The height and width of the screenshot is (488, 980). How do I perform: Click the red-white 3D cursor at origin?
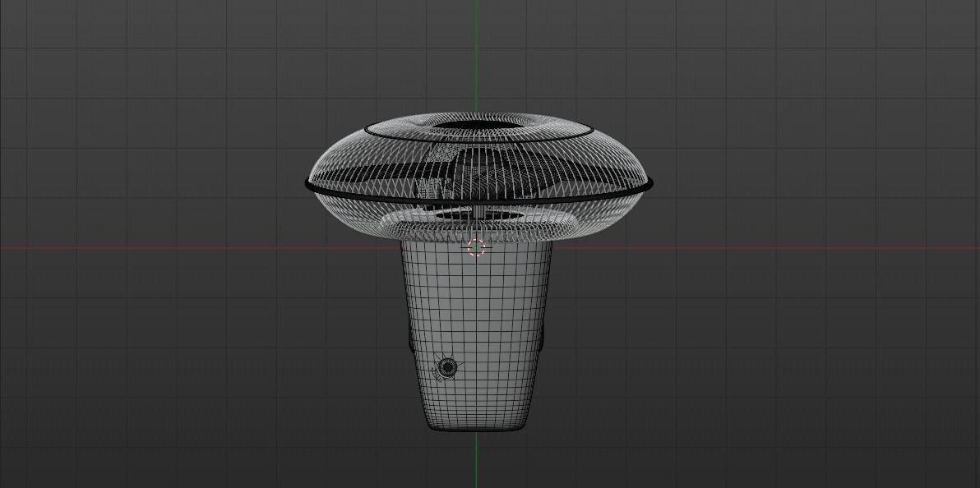point(476,247)
